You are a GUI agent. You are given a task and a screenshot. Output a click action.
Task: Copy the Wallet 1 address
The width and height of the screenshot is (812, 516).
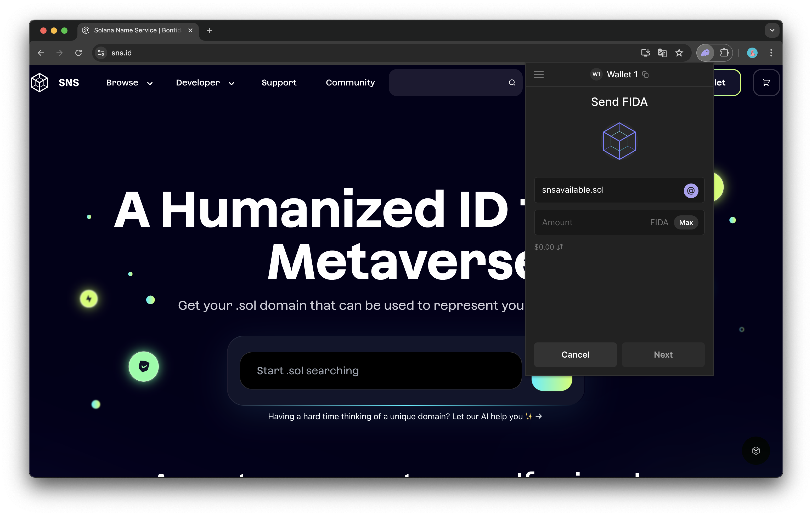(x=645, y=74)
